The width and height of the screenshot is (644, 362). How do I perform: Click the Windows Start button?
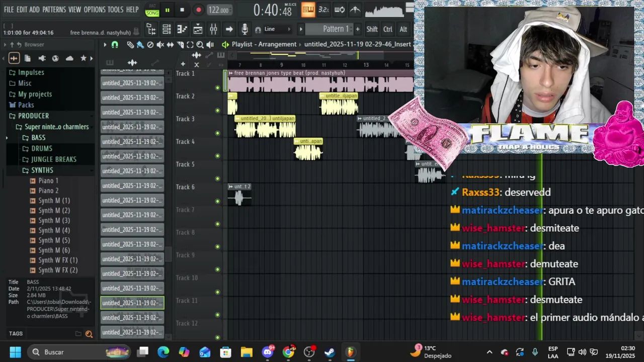pos(15,352)
